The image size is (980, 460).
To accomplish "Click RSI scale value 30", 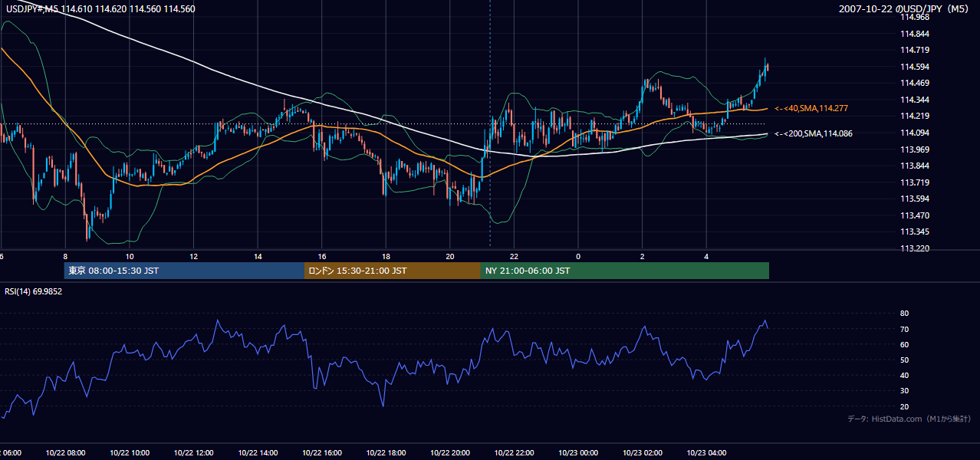I will coord(904,391).
